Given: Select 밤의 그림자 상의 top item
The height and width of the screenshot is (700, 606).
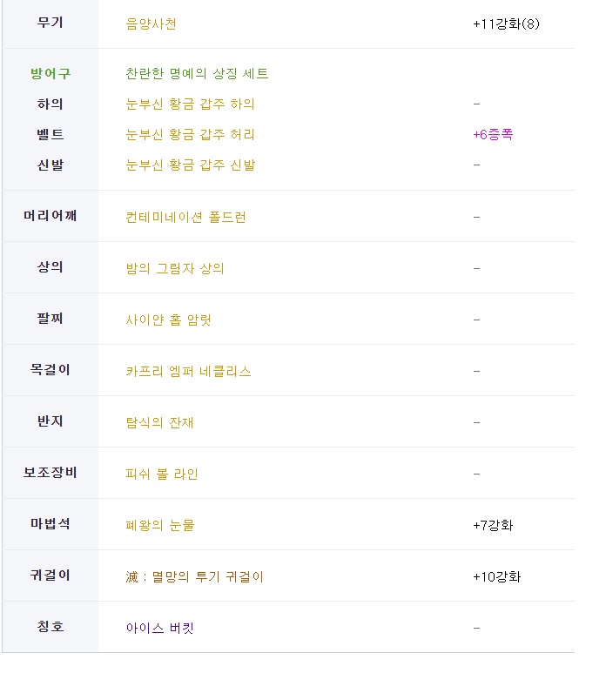Looking at the screenshot, I should pyautogui.click(x=175, y=268).
